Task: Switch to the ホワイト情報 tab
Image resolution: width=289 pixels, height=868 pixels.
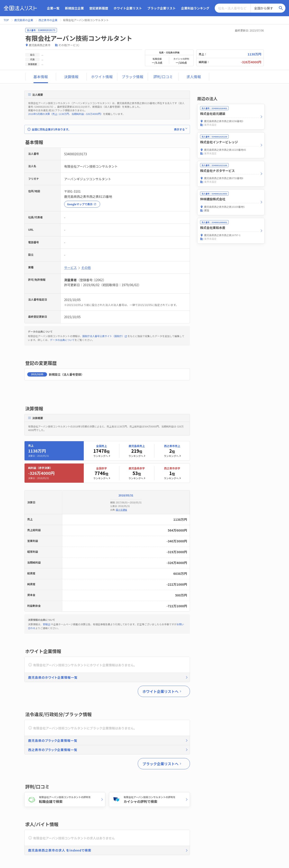Action: pyautogui.click(x=102, y=77)
